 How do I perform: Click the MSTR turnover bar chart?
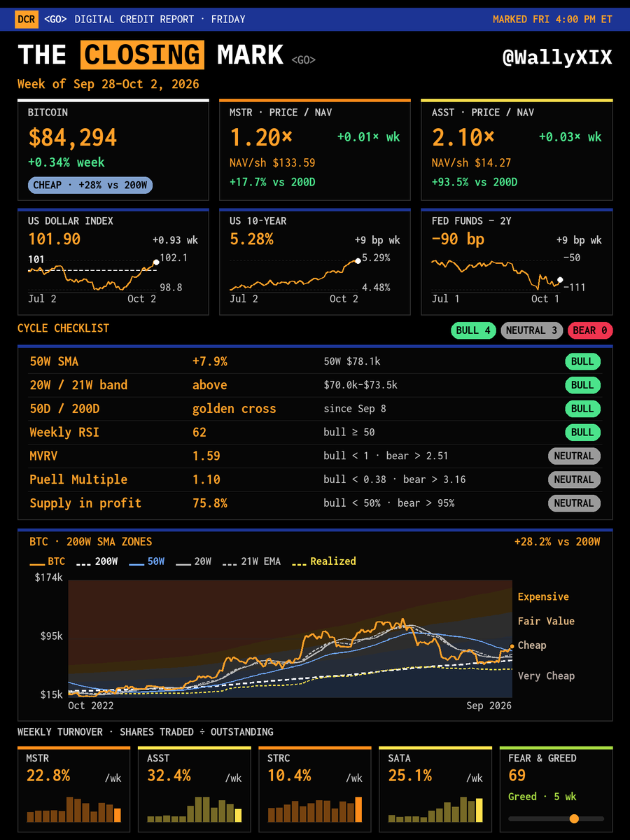(x=74, y=809)
